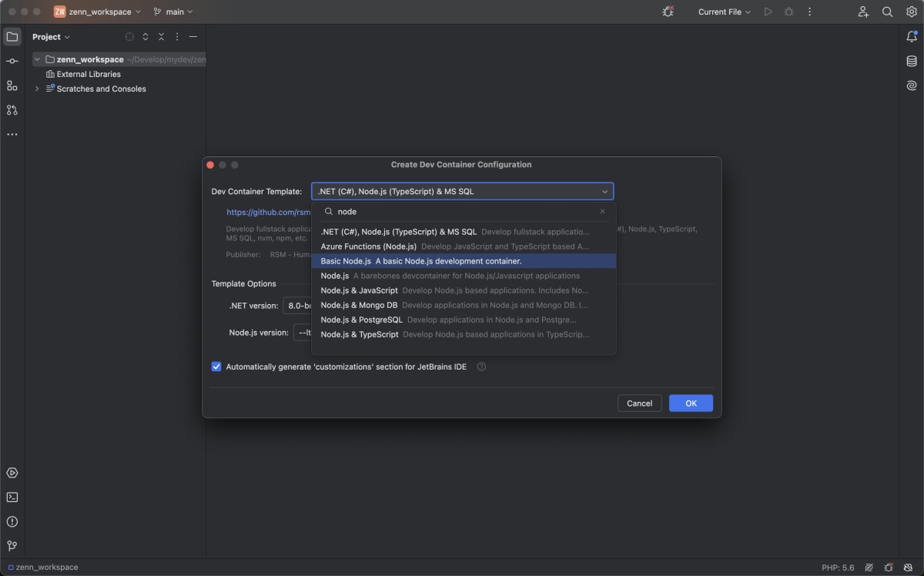Open the Git tool window

point(12,546)
